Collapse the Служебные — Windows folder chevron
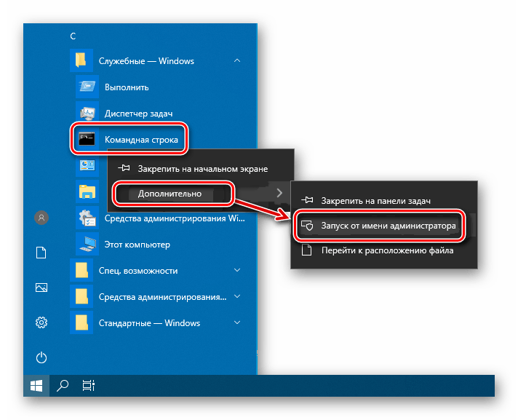518x420 pixels. click(237, 60)
